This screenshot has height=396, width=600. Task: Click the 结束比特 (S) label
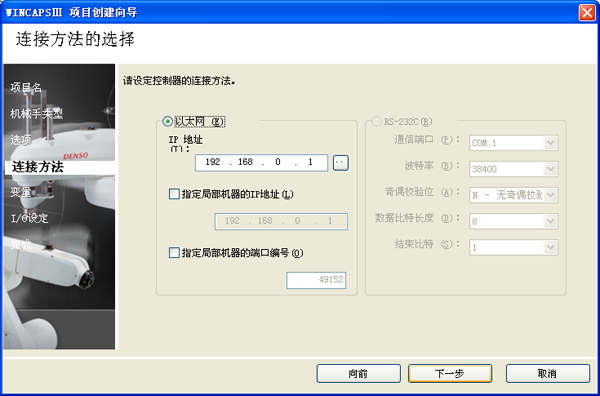coord(427,244)
